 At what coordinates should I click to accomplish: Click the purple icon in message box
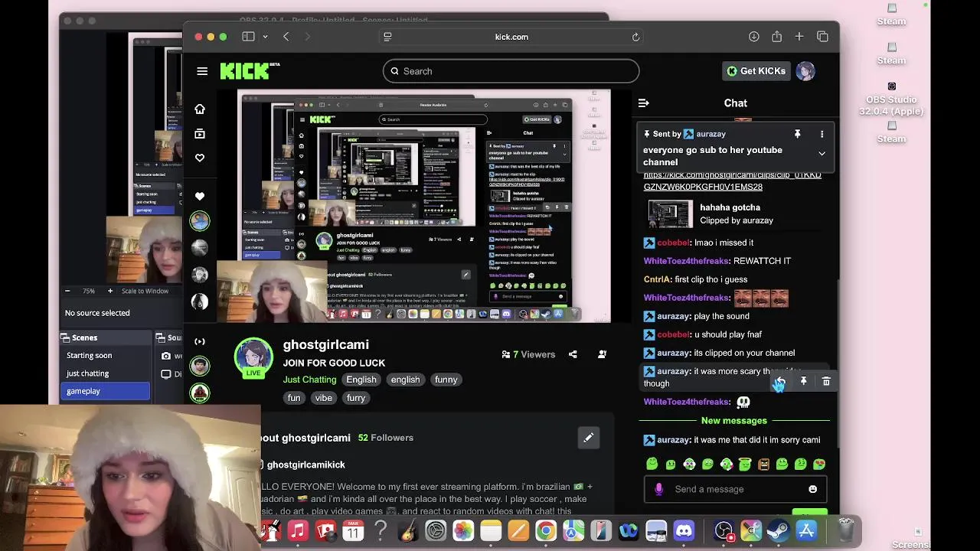click(x=658, y=489)
